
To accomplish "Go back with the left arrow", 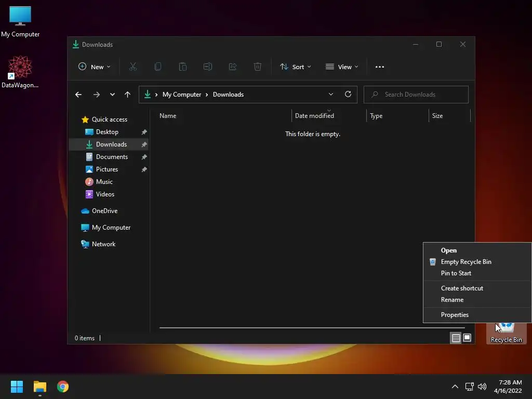I will 78,95.
